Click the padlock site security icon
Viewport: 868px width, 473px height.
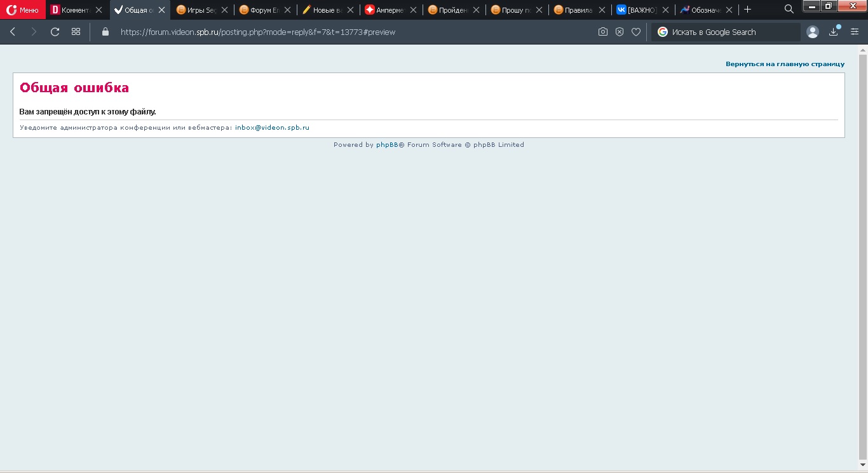pyautogui.click(x=105, y=32)
